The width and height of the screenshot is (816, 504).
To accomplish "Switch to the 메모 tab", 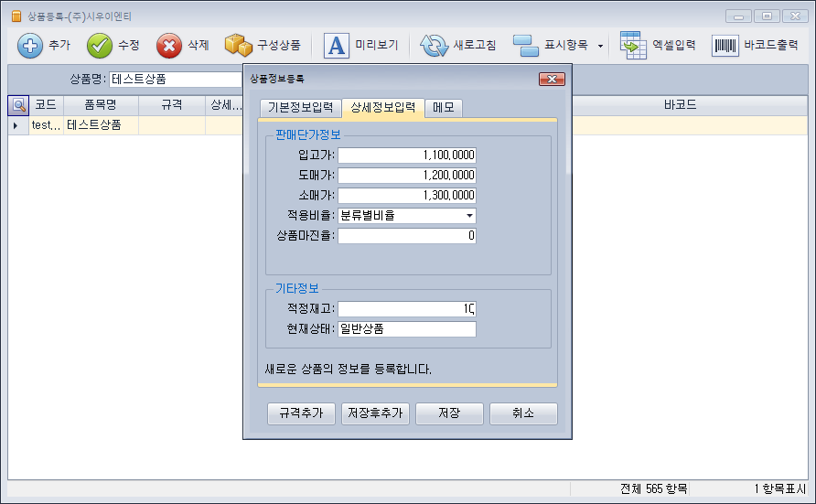I will (x=444, y=108).
